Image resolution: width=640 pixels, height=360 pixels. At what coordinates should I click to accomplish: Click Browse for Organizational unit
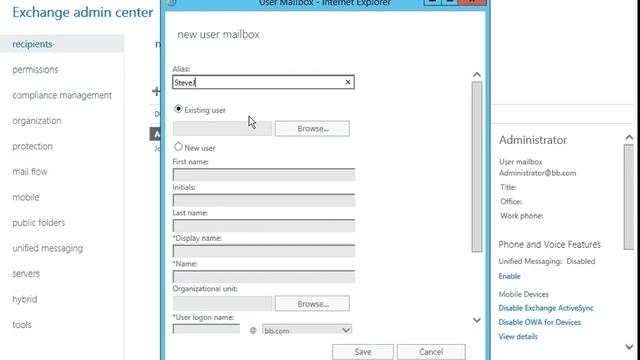pyautogui.click(x=312, y=304)
